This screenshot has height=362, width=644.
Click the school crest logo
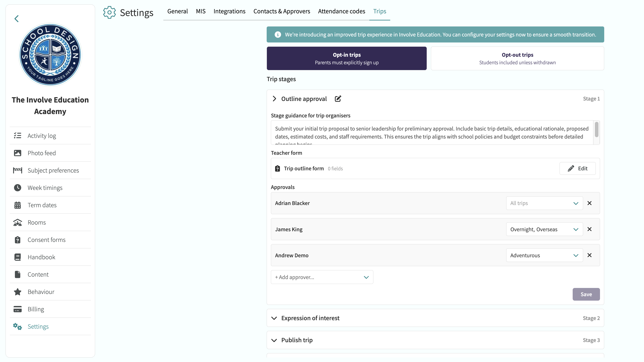[x=50, y=55]
